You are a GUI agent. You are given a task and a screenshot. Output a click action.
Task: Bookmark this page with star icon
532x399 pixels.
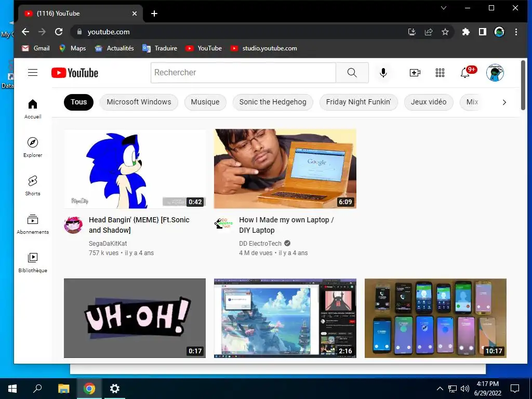tap(445, 32)
